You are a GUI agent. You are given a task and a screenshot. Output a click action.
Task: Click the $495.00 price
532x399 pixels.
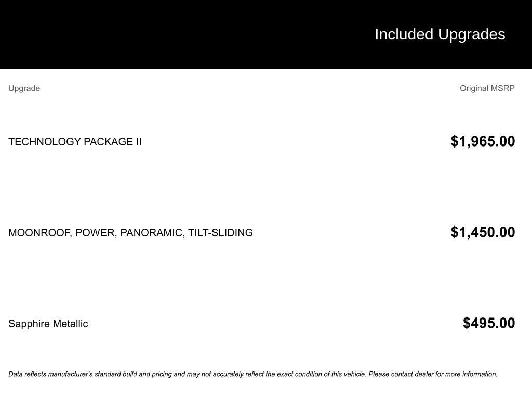click(489, 323)
